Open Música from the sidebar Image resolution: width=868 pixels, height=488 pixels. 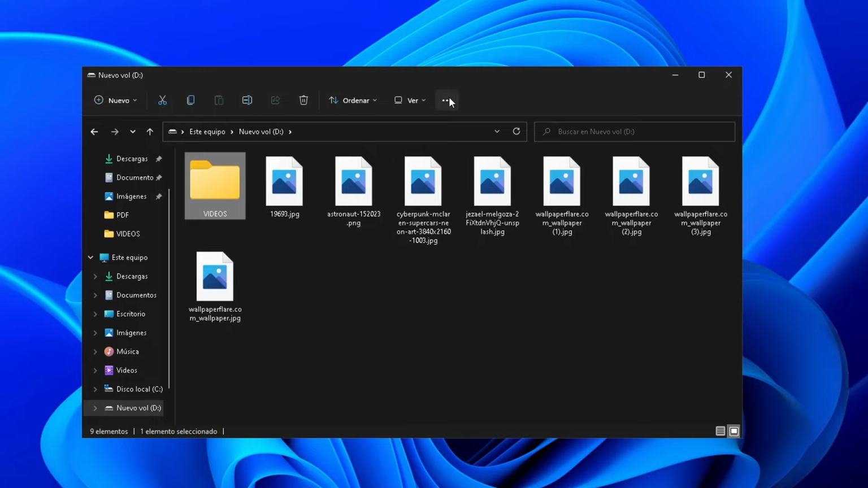[127, 351]
